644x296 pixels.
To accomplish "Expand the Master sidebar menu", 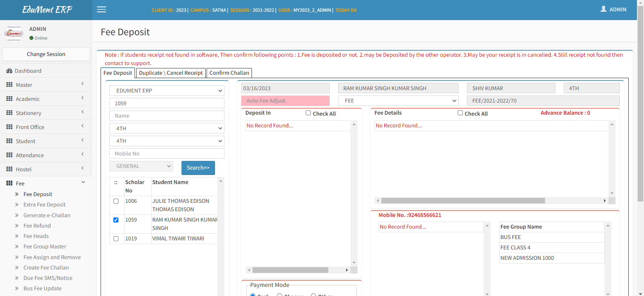I will [x=46, y=85].
